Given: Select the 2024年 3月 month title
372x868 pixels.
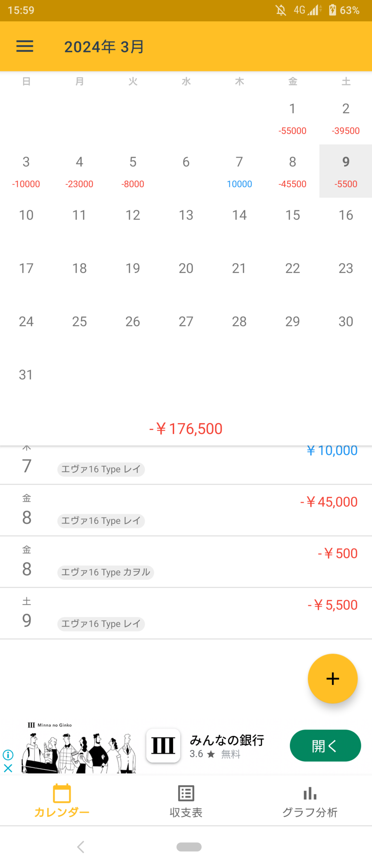Looking at the screenshot, I should pos(104,46).
